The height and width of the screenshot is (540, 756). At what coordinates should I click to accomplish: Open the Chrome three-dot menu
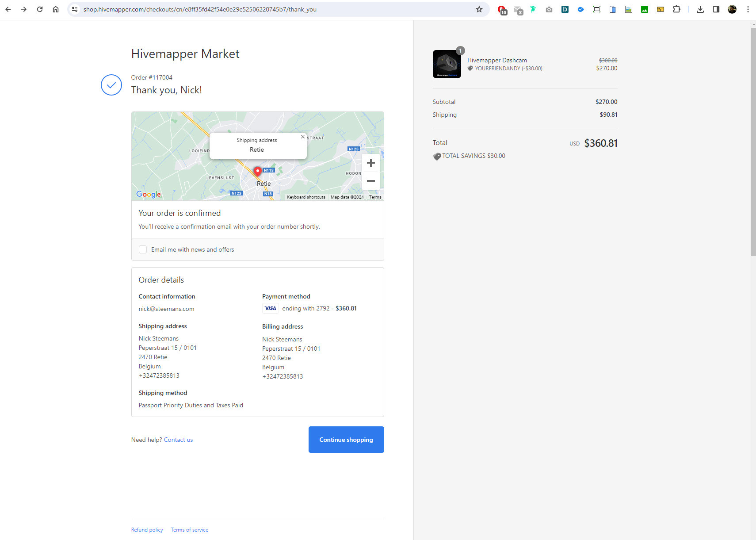(748, 9)
